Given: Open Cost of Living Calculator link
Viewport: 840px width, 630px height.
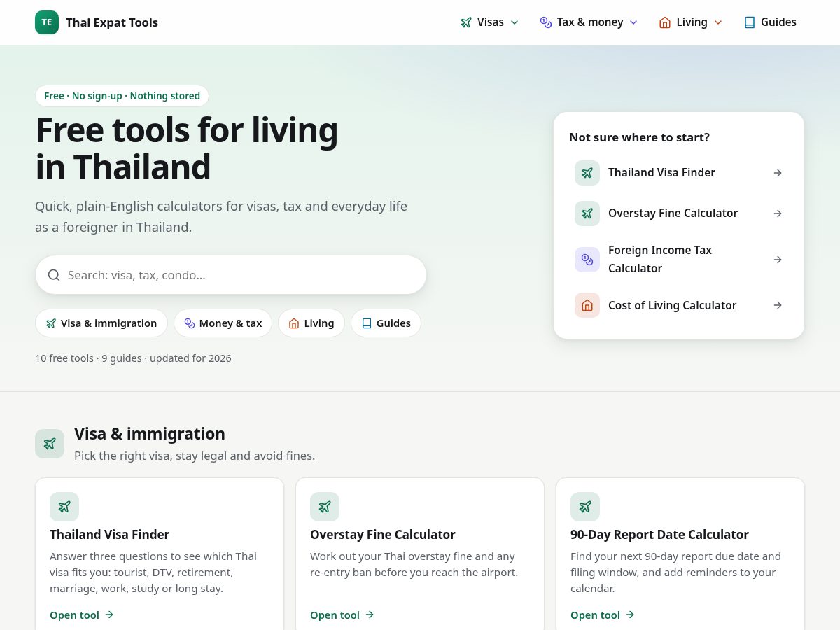Looking at the screenshot, I should (x=679, y=305).
